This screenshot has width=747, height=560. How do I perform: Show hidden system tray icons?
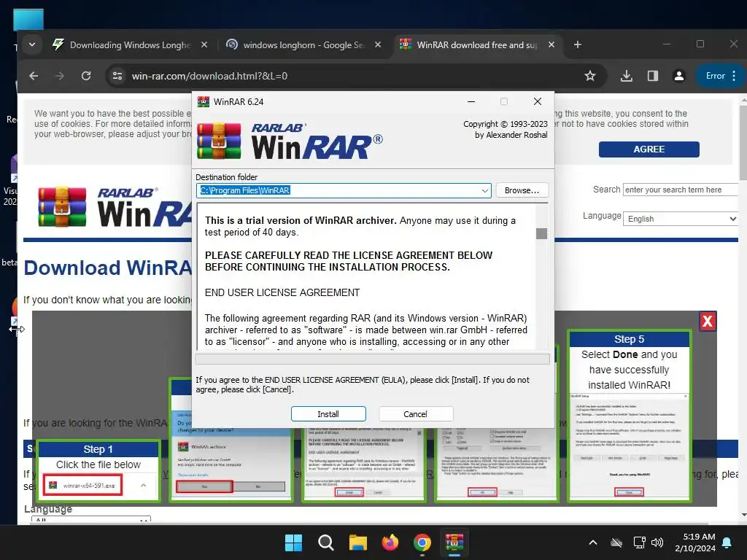(593, 542)
